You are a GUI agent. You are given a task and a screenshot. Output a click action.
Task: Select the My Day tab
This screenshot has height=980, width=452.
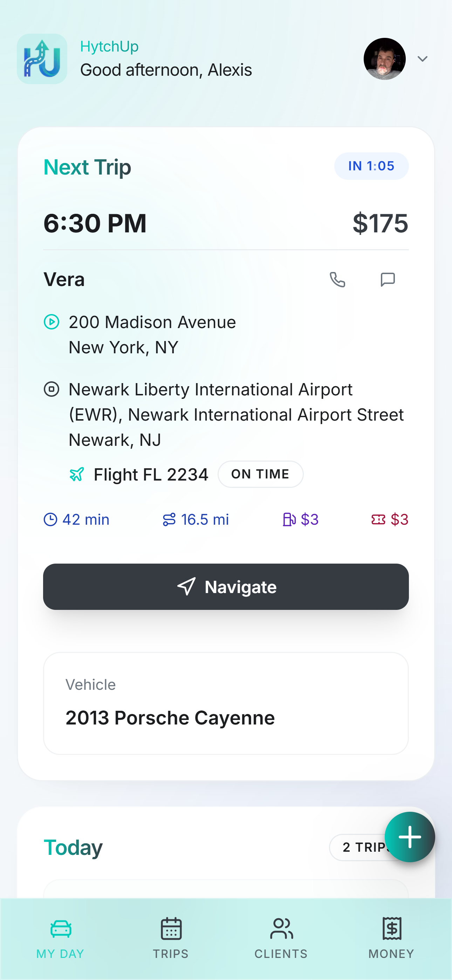point(61,938)
